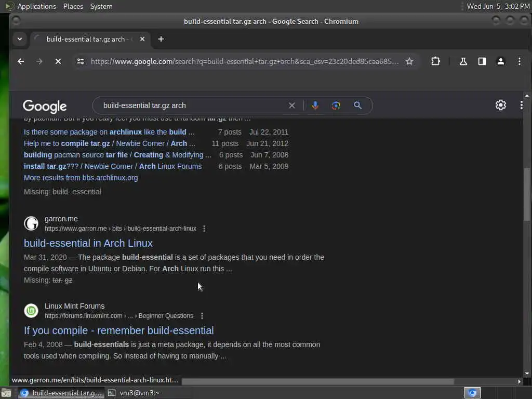This screenshot has height=399, width=532.
Task: Click the scroll-down arrow of vertical scrollbar
Action: coord(527,374)
